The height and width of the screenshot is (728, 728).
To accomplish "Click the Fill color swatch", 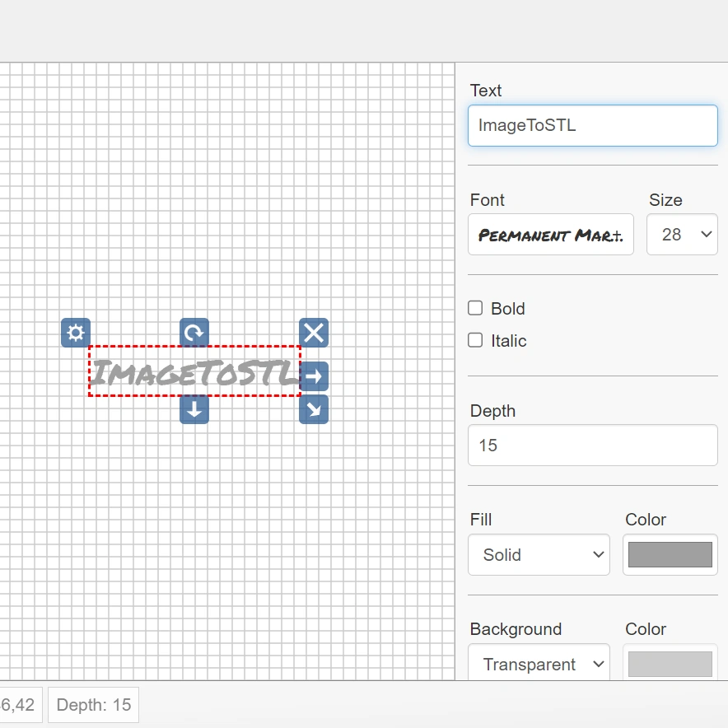I will (x=670, y=555).
